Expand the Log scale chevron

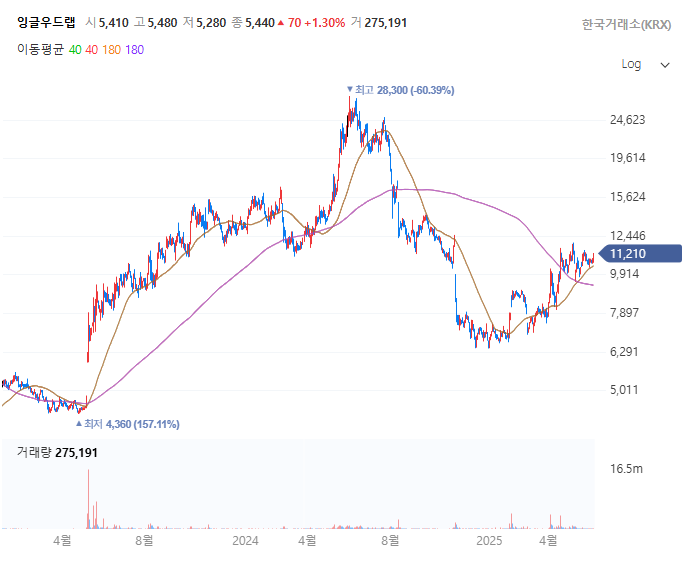tap(665, 65)
